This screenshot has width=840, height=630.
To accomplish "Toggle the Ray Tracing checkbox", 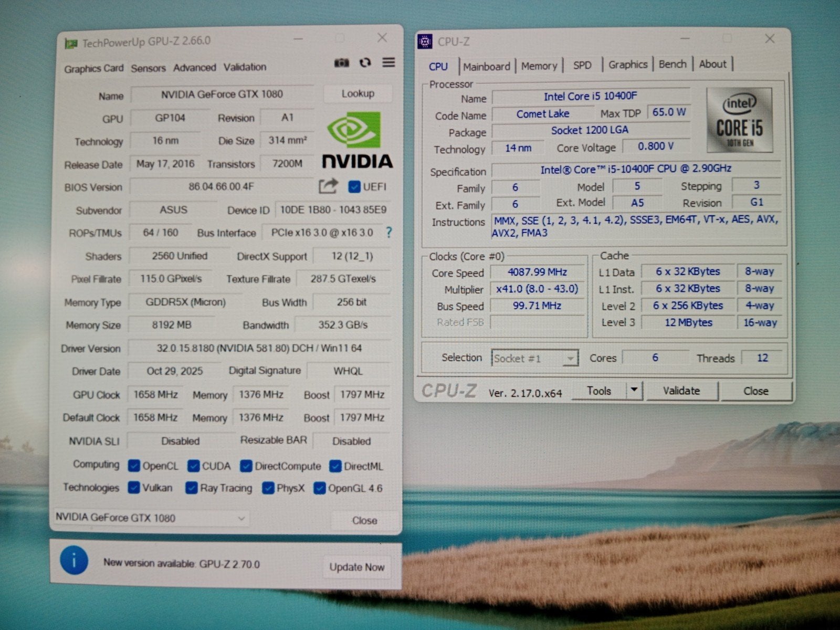I will (192, 488).
